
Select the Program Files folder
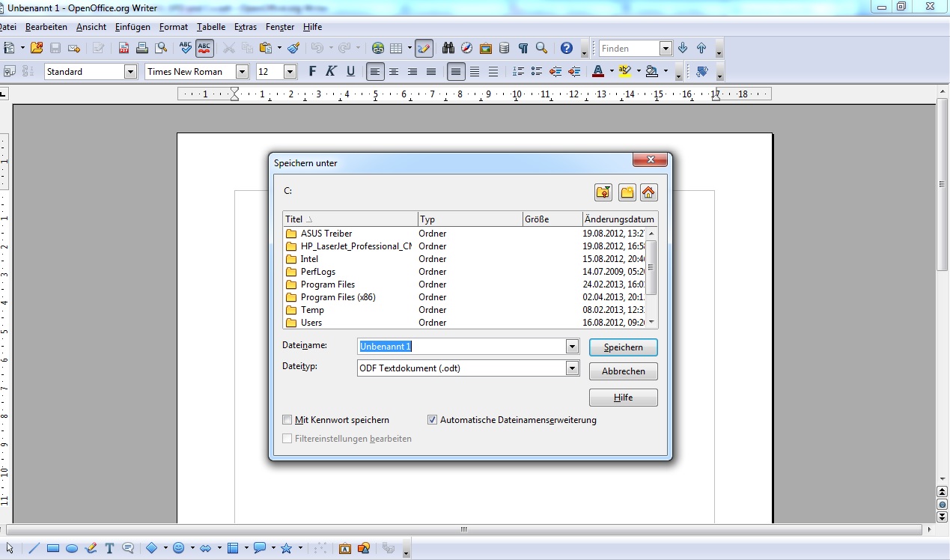(x=327, y=284)
